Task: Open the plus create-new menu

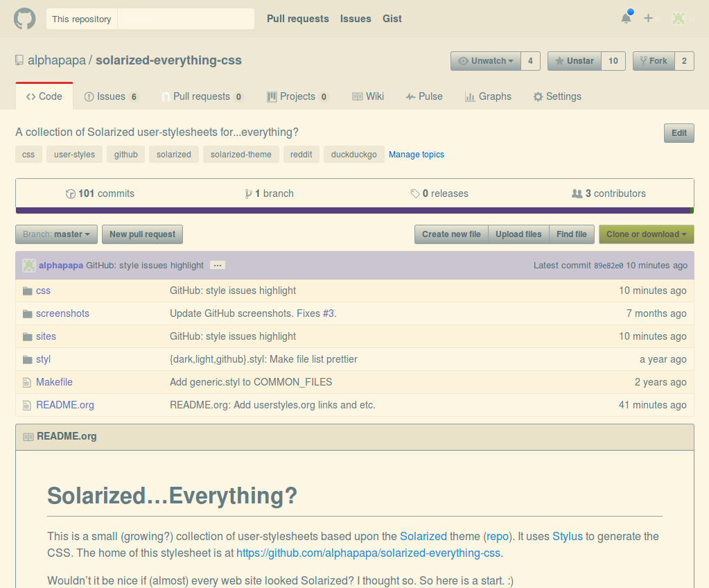Action: 649,18
